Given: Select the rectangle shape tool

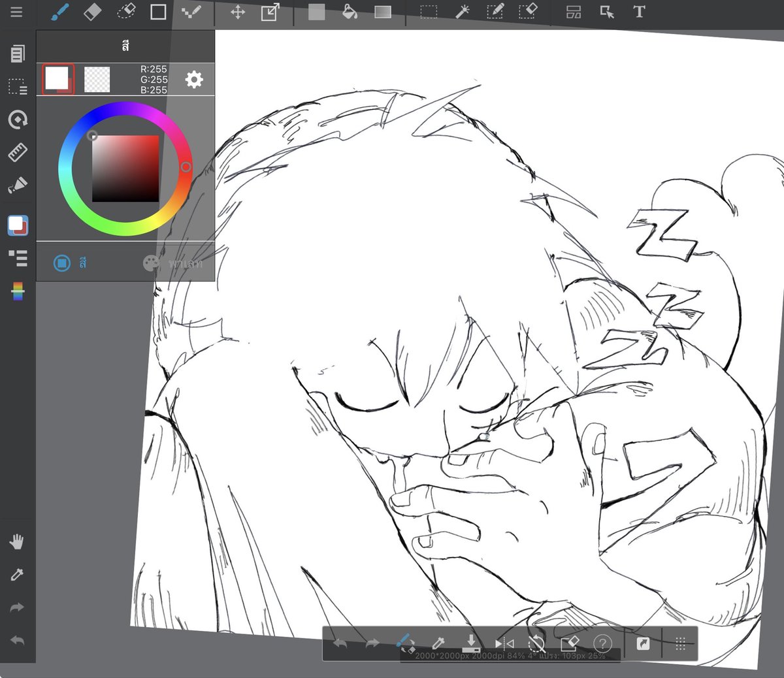Looking at the screenshot, I should click(x=158, y=12).
